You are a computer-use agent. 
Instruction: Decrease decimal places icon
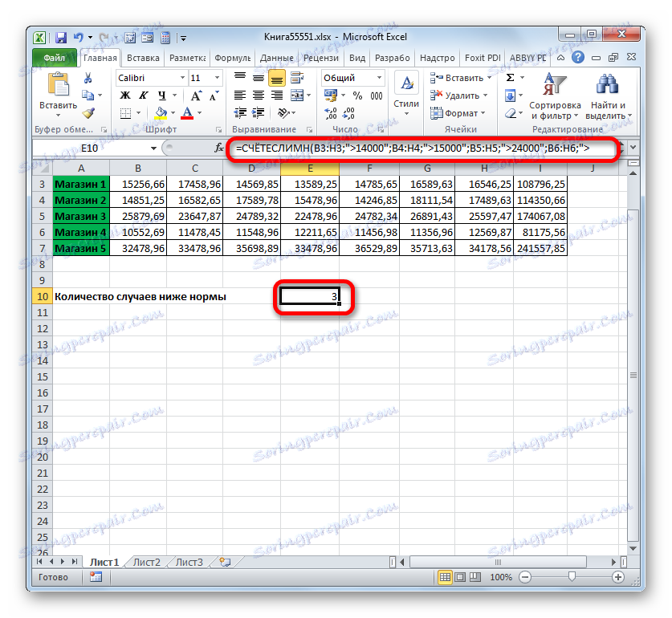(349, 113)
